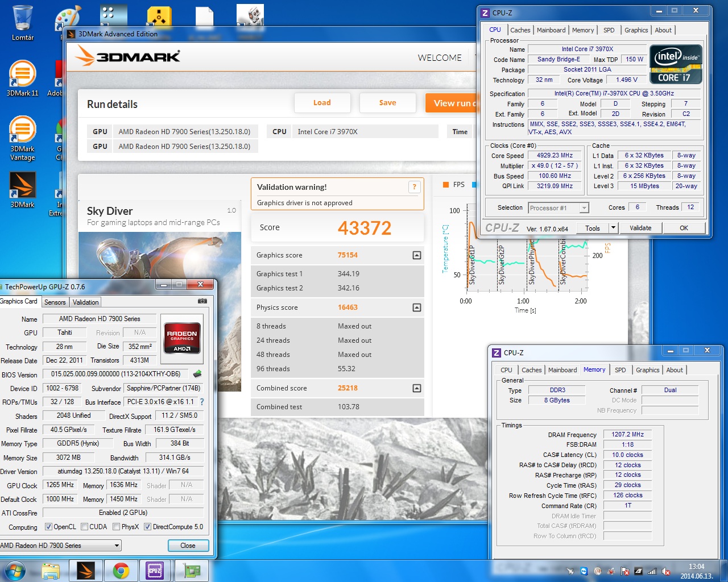Screen dimensions: 728x582
Task: Click OK in the CPU-Z window
Action: point(684,228)
